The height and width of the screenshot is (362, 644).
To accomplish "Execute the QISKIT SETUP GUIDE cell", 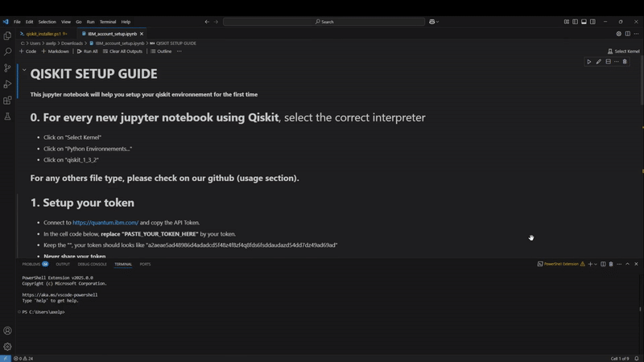I will click(589, 62).
